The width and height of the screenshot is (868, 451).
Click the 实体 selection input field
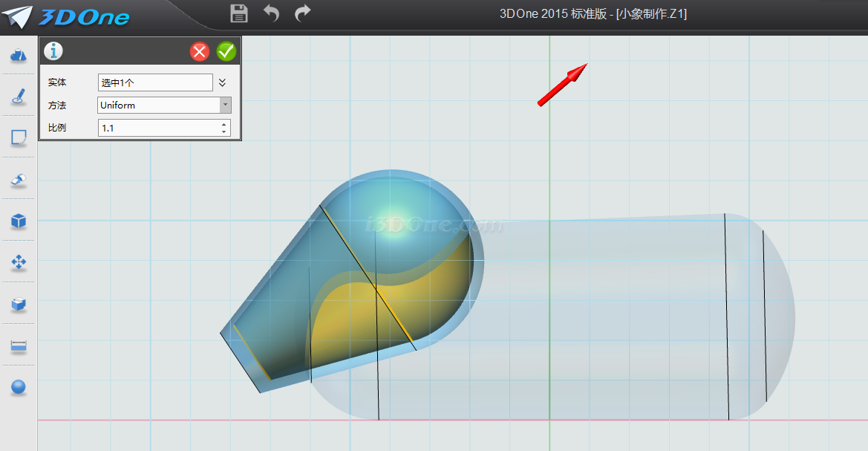pyautogui.click(x=155, y=82)
